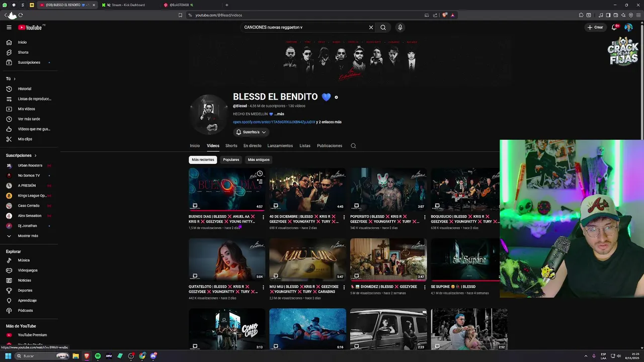Open File Explorer from the taskbar
The width and height of the screenshot is (644, 362).
(75, 356)
